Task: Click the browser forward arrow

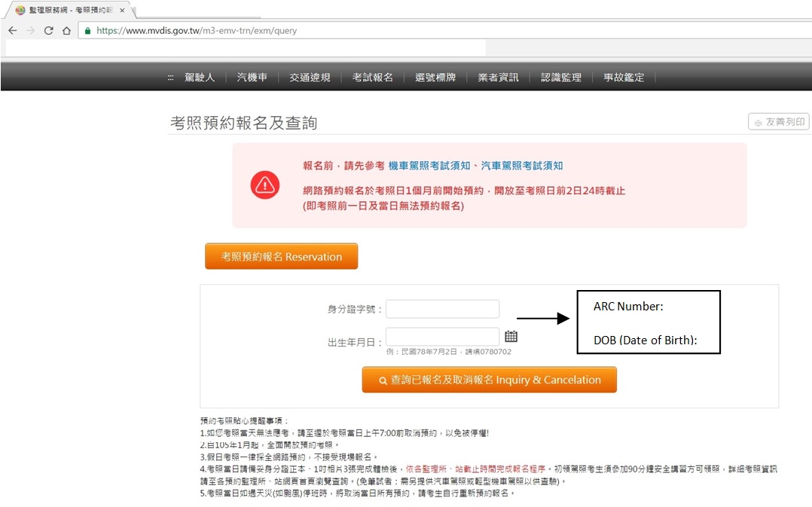Action: click(x=30, y=30)
